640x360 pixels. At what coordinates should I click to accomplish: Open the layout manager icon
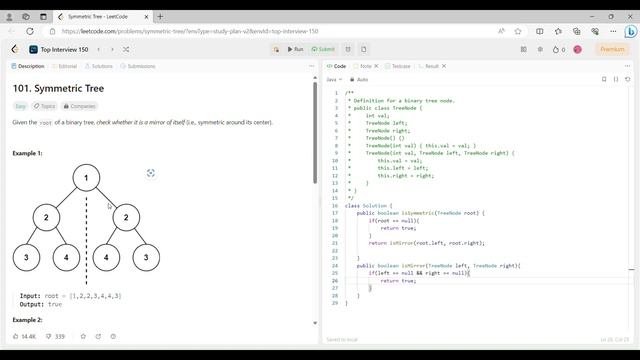point(524,49)
